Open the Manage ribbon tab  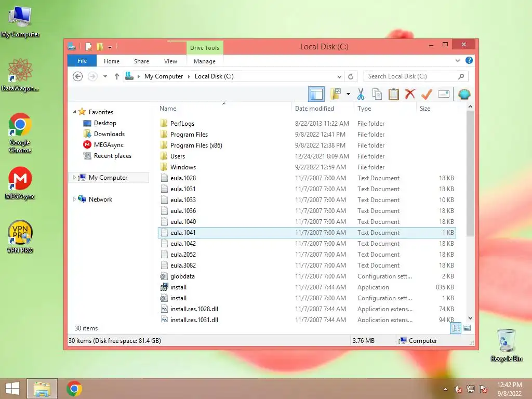click(x=205, y=61)
